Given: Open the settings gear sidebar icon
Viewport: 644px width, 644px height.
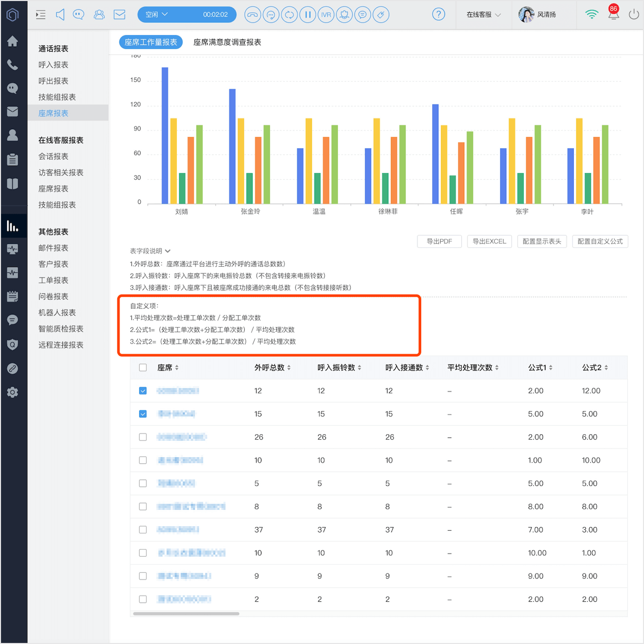Looking at the screenshot, I should coord(13,392).
